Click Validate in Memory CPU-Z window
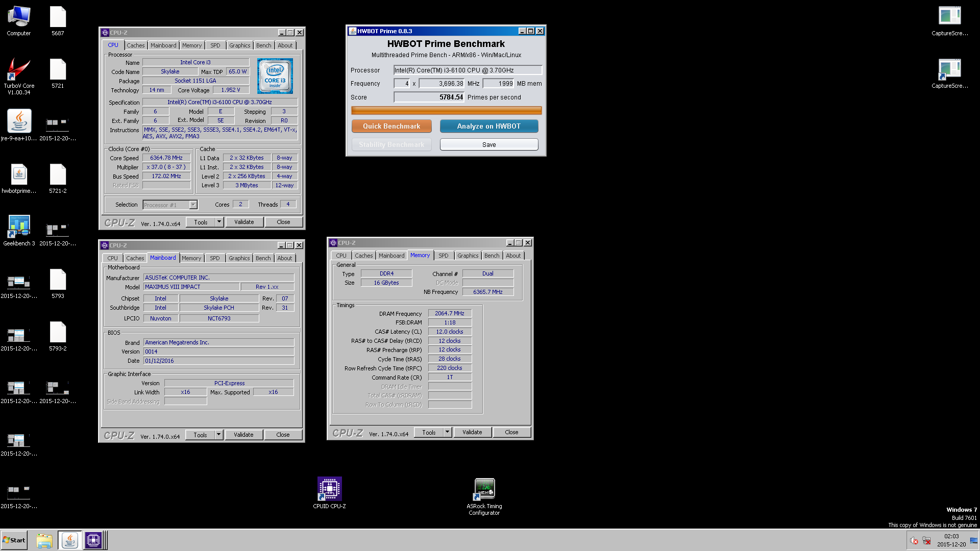980x551 pixels. point(472,432)
